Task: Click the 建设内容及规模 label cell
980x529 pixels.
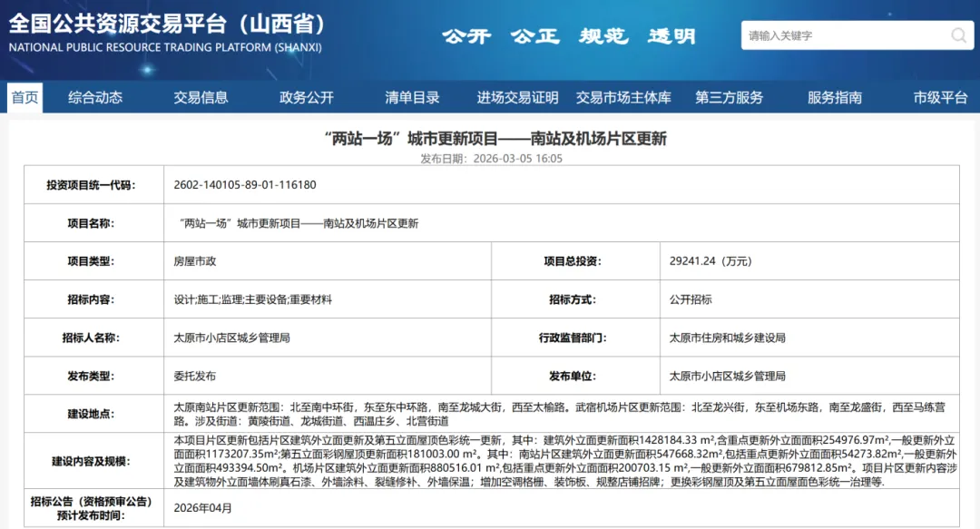Action: tap(93, 461)
